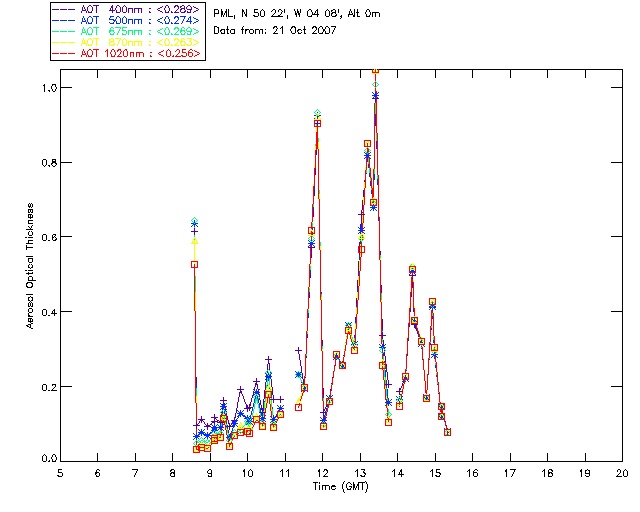
Task: Click the Aerosol Optical Thickness axis label
Action: tap(30, 266)
